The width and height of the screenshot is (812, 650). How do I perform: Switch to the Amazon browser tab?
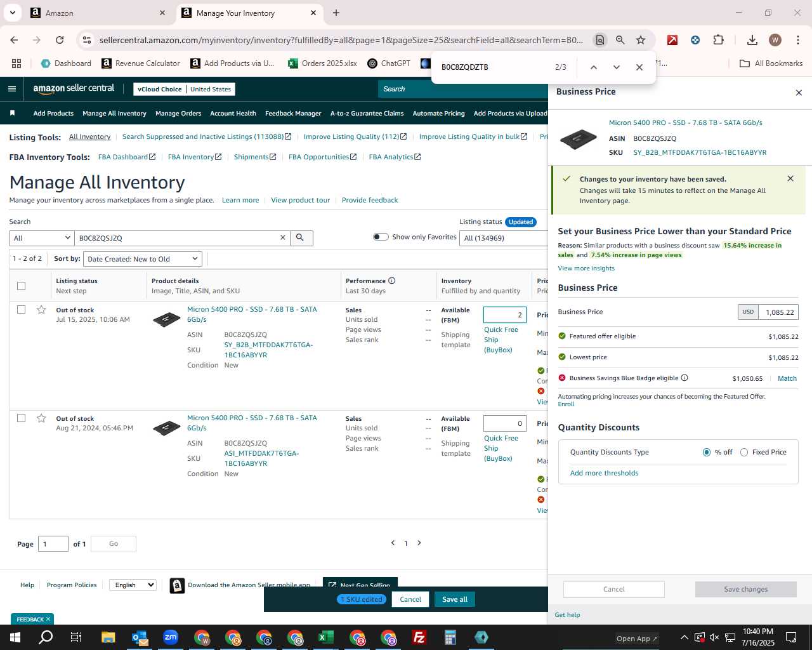[x=98, y=13]
